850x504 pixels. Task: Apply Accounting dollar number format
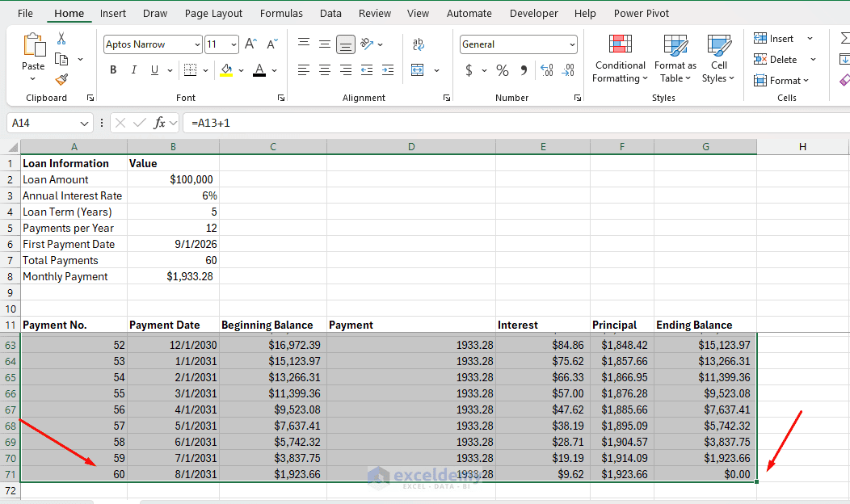coord(469,70)
